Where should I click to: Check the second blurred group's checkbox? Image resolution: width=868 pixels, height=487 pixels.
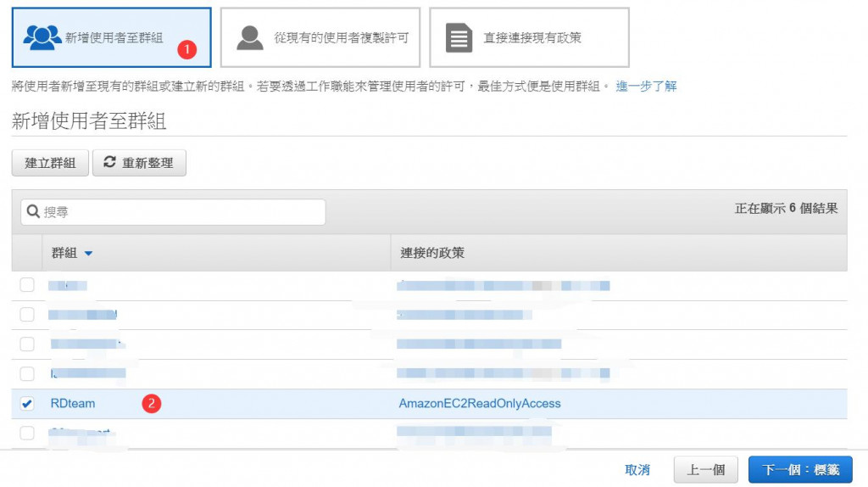click(27, 315)
